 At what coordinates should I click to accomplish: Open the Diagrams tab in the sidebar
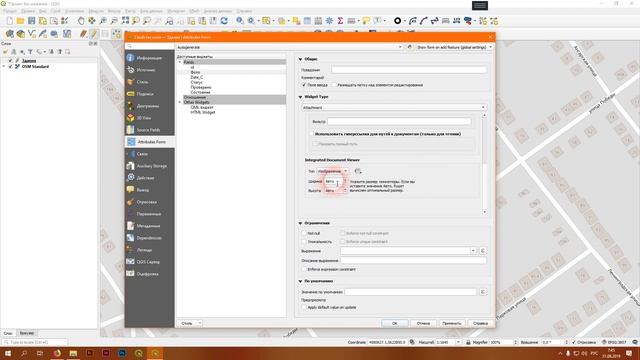149,106
